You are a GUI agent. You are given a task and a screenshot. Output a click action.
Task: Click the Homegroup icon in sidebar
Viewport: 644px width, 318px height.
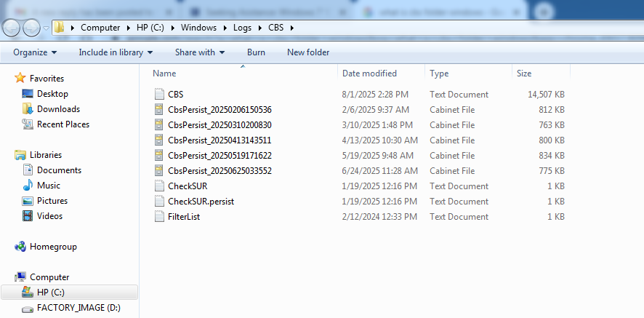click(20, 247)
